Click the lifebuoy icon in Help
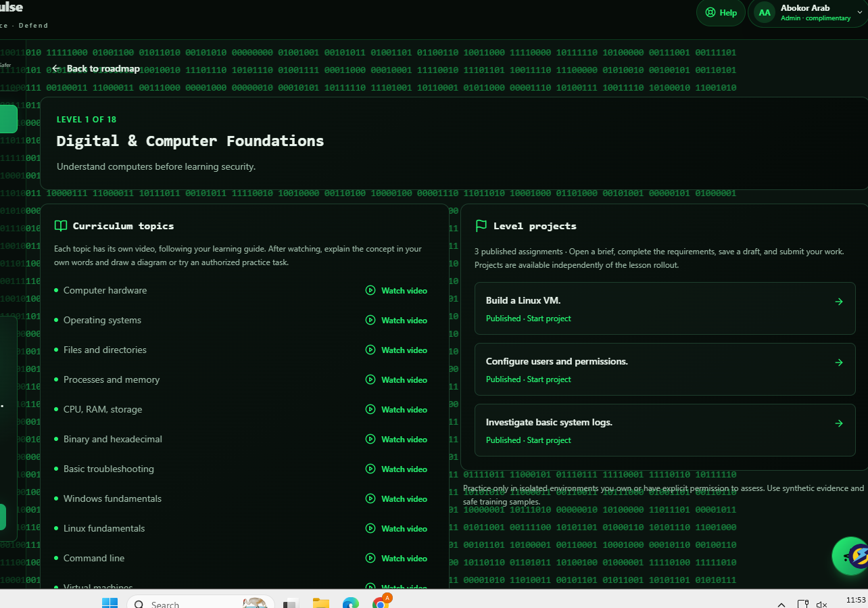The width and height of the screenshot is (868, 608). (x=710, y=12)
